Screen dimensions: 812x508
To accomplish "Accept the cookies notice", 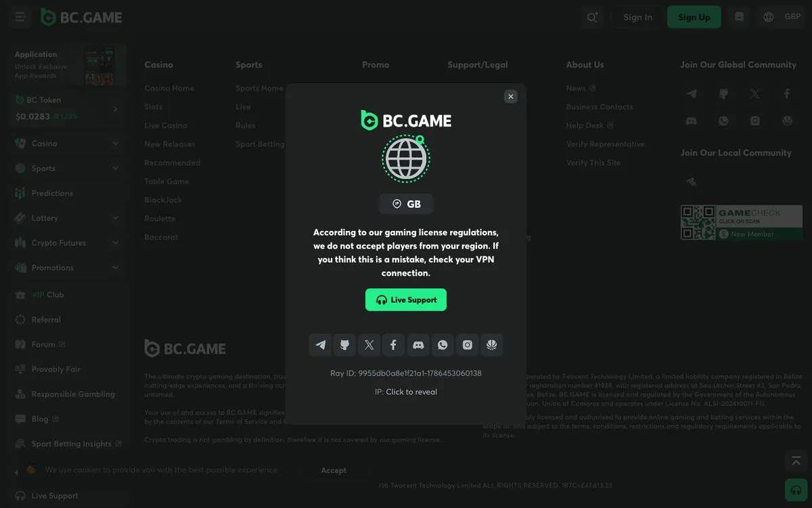I will pyautogui.click(x=334, y=470).
